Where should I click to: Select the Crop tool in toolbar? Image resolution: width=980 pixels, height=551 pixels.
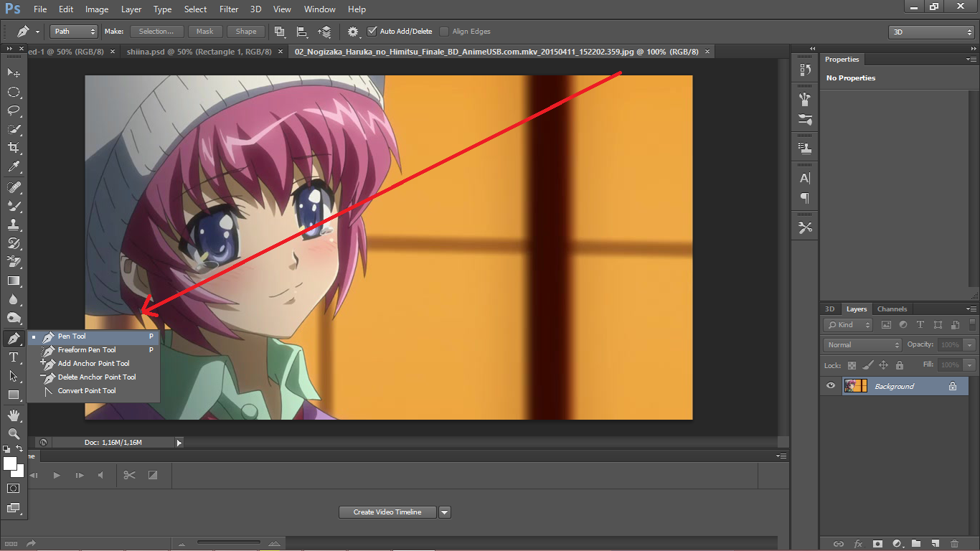[14, 147]
